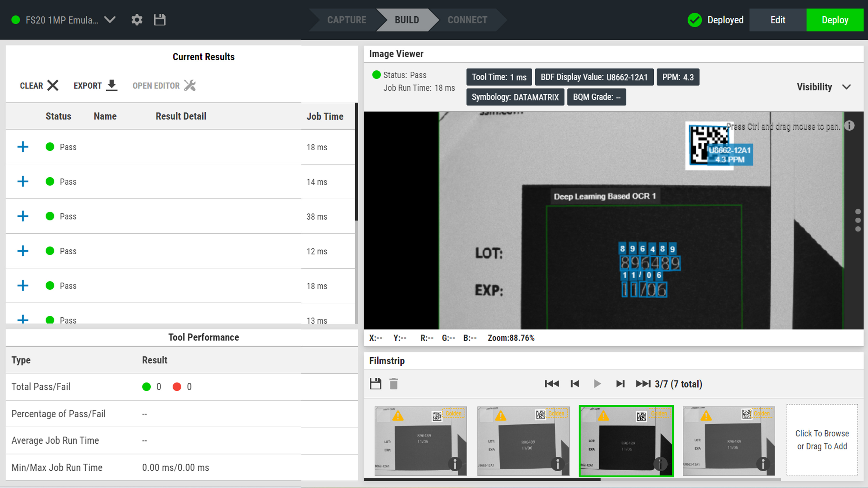Save the filmstrip image
Image resolution: width=868 pixels, height=488 pixels.
tap(375, 384)
